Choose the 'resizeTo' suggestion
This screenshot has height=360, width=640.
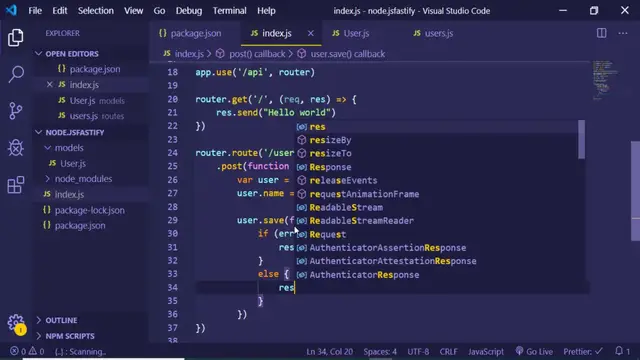(436, 153)
